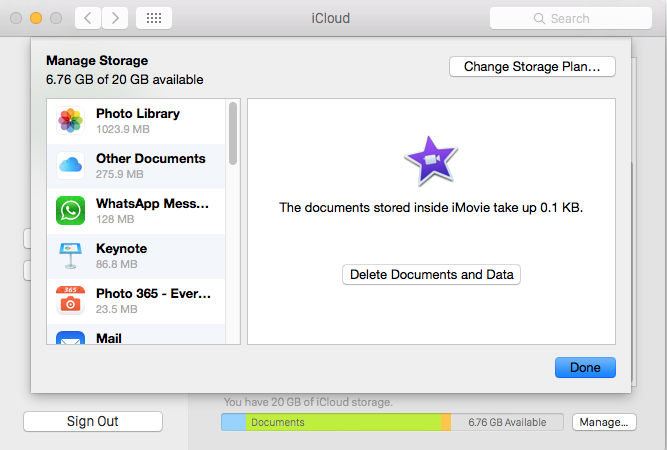Select the WhatsApp Mess... list entry
667x450 pixels.
pos(136,211)
